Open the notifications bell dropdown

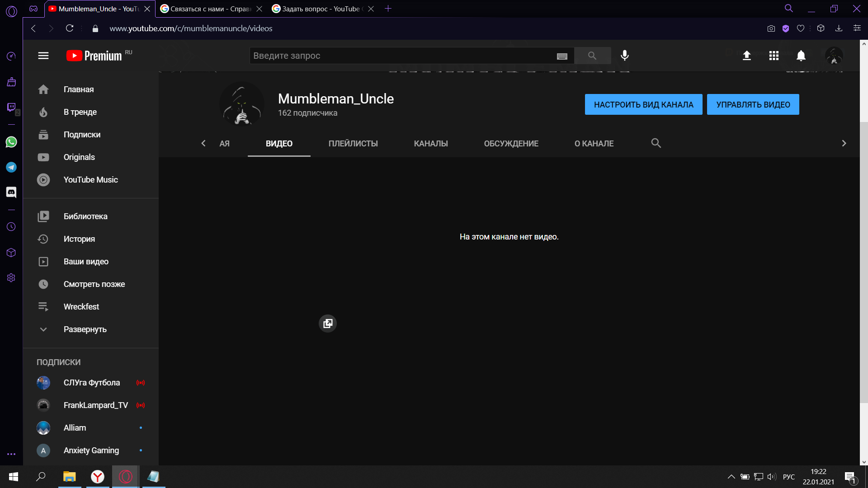pos(801,56)
